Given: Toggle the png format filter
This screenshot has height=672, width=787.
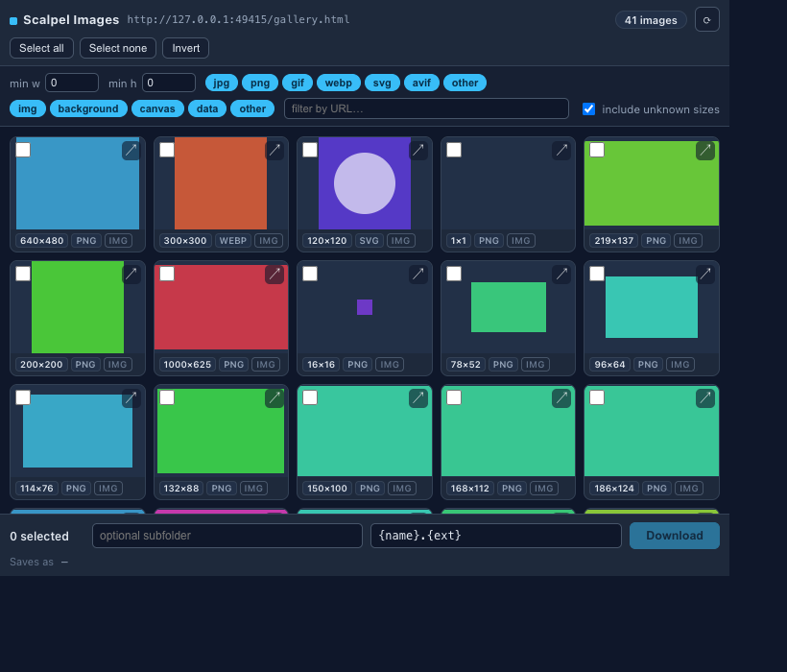Looking at the screenshot, I should click(x=260, y=83).
